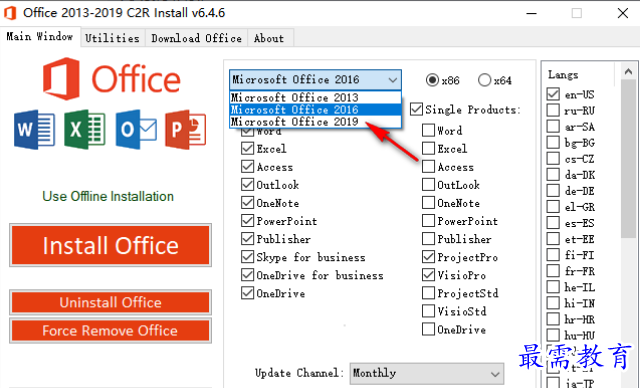
Task: Click the Install Office button
Action: click(111, 245)
